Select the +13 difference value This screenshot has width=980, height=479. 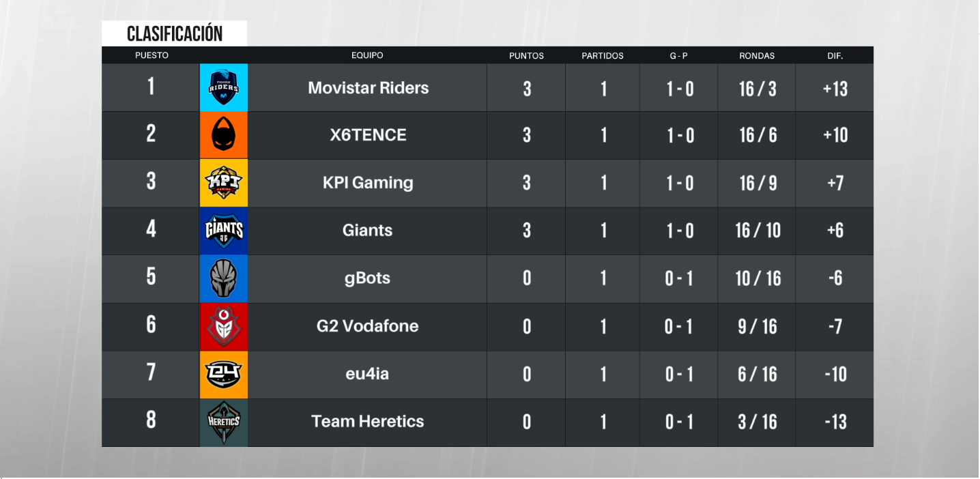835,88
